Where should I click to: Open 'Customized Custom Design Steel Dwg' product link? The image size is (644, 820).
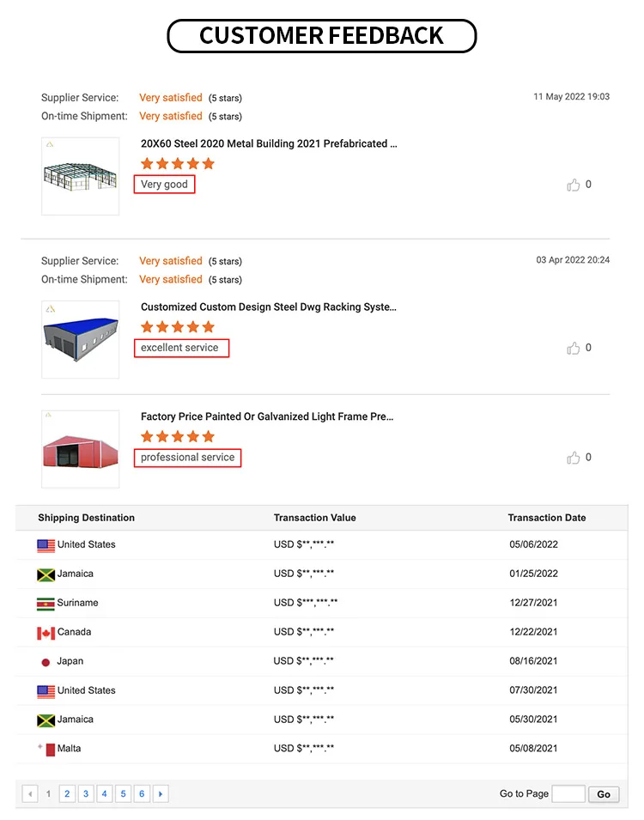269,307
